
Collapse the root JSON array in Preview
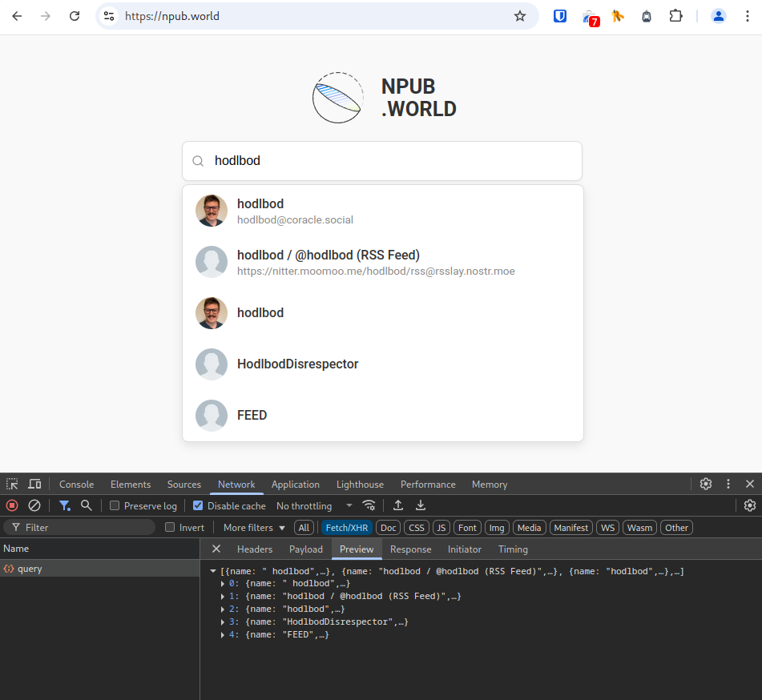tap(213, 571)
